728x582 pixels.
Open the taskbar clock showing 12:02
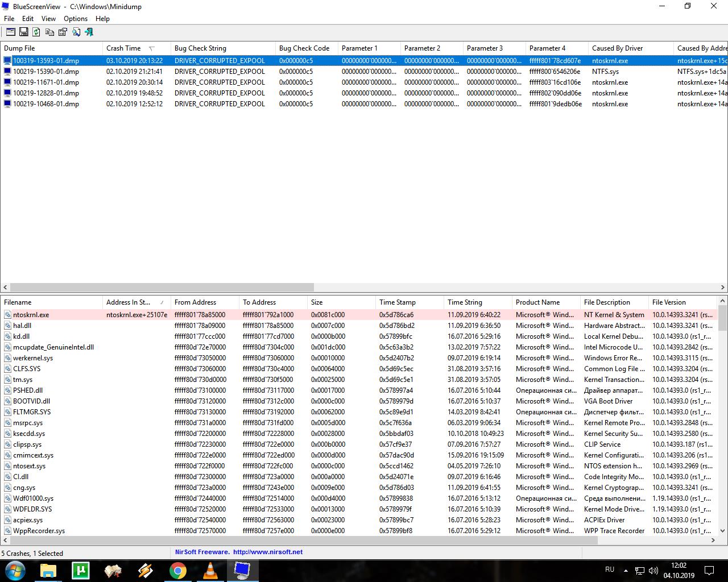coord(679,570)
